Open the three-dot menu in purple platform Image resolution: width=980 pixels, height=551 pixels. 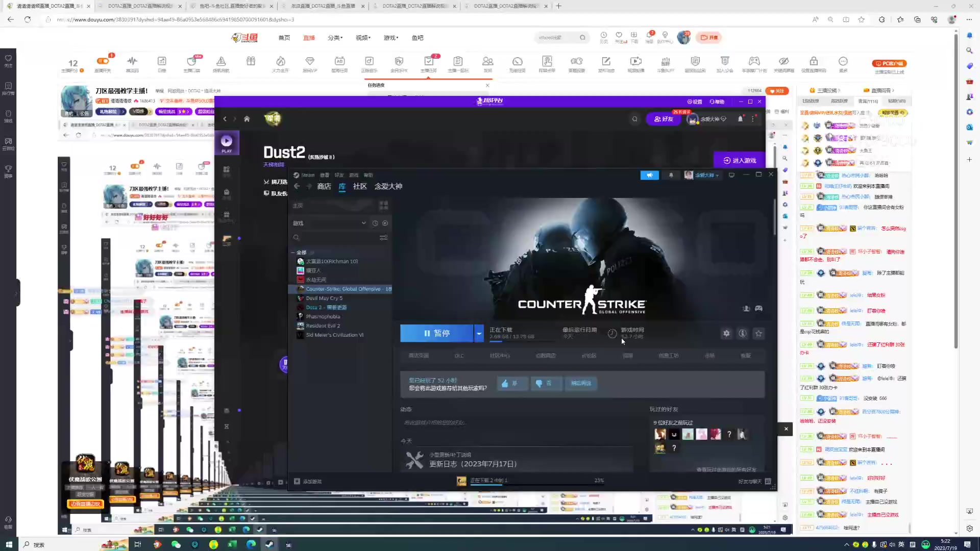753,119
